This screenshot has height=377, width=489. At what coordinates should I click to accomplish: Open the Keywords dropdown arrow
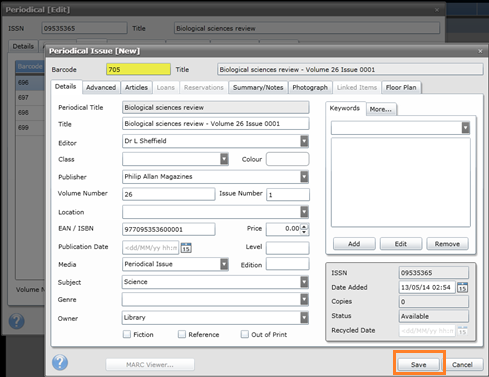pyautogui.click(x=465, y=128)
